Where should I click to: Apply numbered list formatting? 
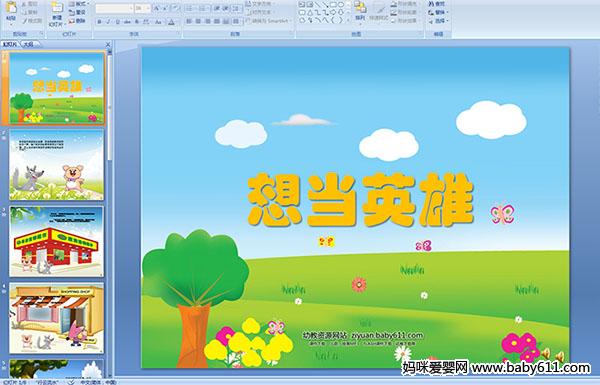click(x=204, y=8)
